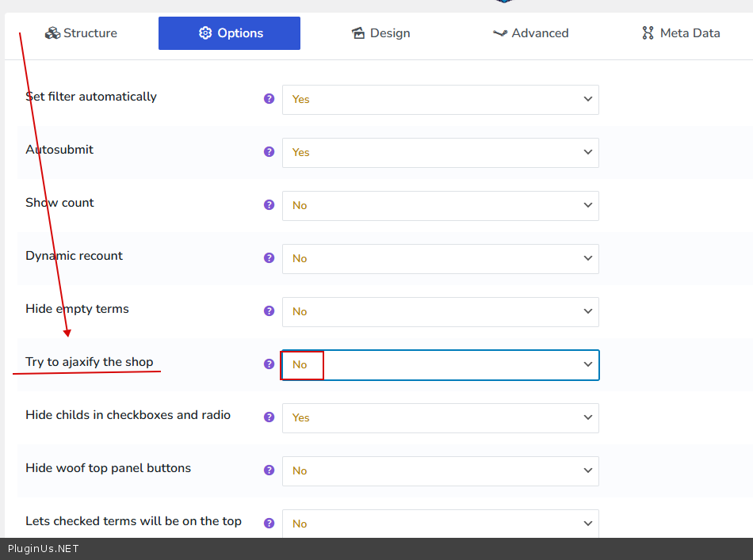
Task: Switch to the Structure tab
Action: point(81,33)
